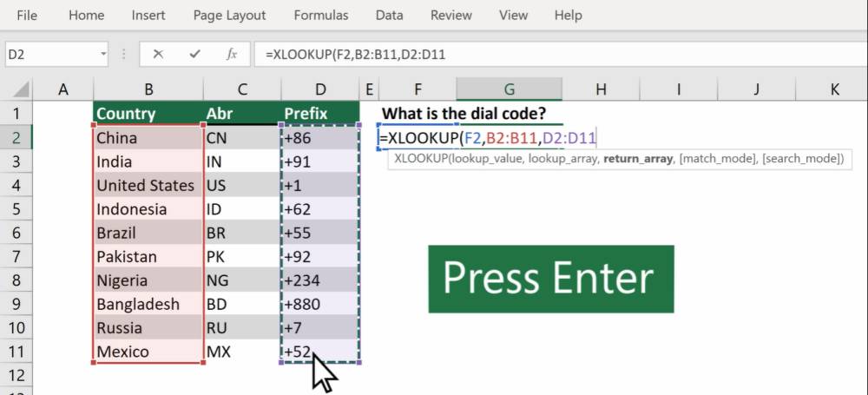Click the +52 prefix cell
Image resolution: width=868 pixels, height=395 pixels.
point(320,352)
